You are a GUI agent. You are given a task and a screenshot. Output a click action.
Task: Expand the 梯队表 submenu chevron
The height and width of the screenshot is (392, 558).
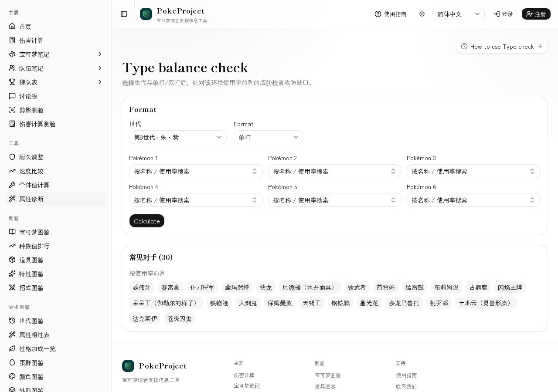point(99,82)
